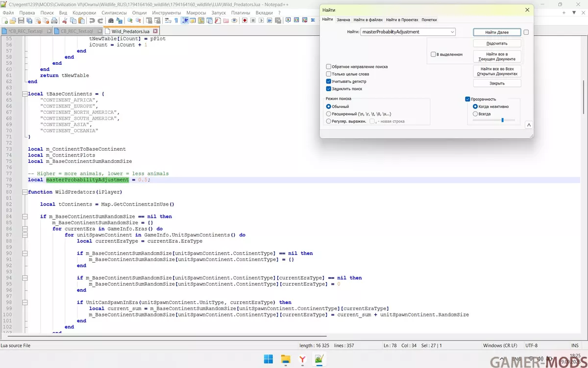Image resolution: width=588 pixels, height=368 pixels.
Task: Toggle the 'Прозрачность' checkbox
Action: coord(467,99)
